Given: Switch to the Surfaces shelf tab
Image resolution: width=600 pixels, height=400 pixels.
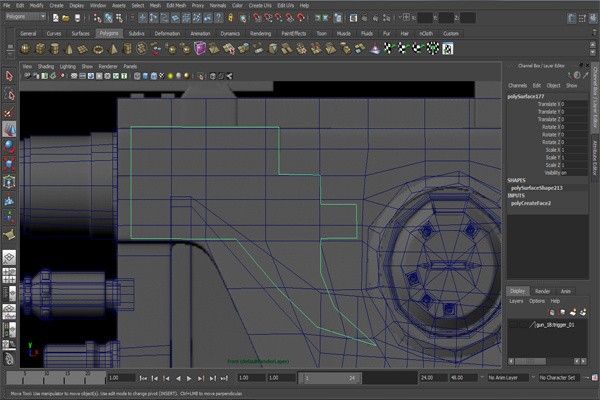Looking at the screenshot, I should 80,33.
